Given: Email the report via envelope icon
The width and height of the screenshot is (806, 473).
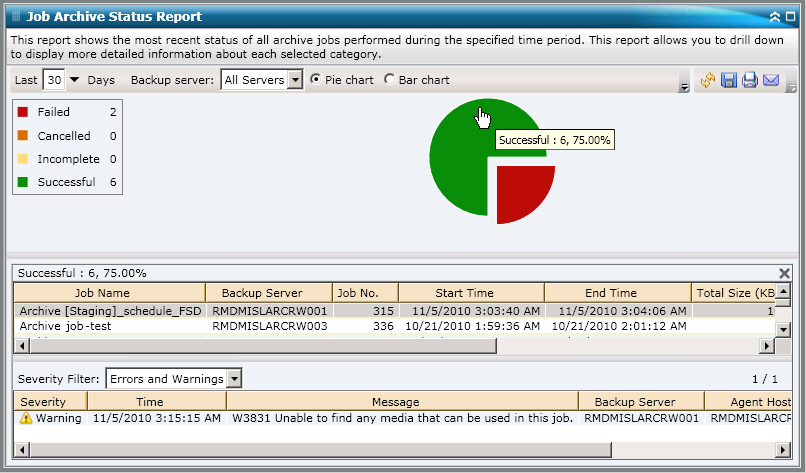Looking at the screenshot, I should pyautogui.click(x=770, y=80).
